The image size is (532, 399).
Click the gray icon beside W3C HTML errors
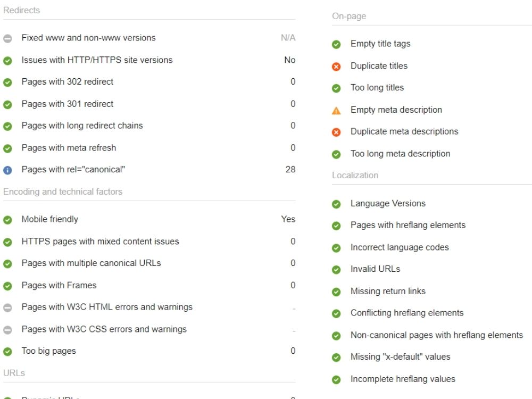click(7, 307)
